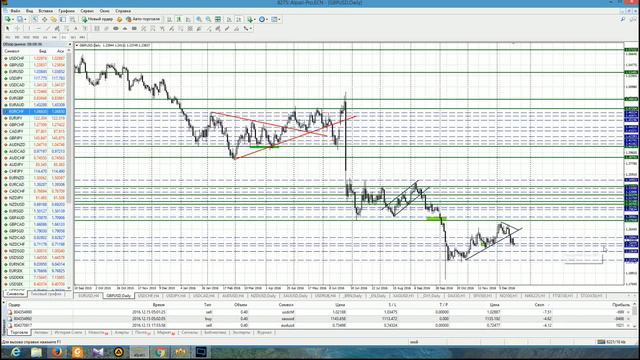Select NZDUSD in Market Watch
640x360 pixels.
click(x=35, y=204)
